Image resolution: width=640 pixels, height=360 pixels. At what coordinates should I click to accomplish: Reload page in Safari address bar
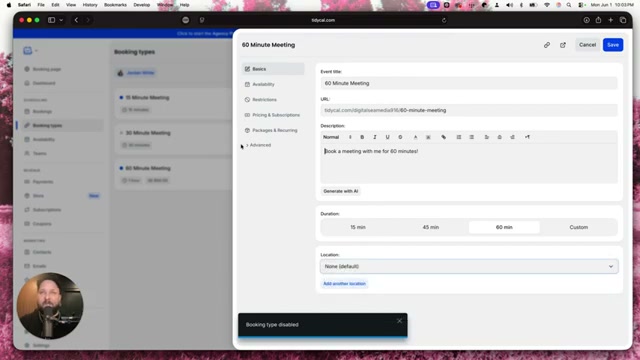(444, 20)
